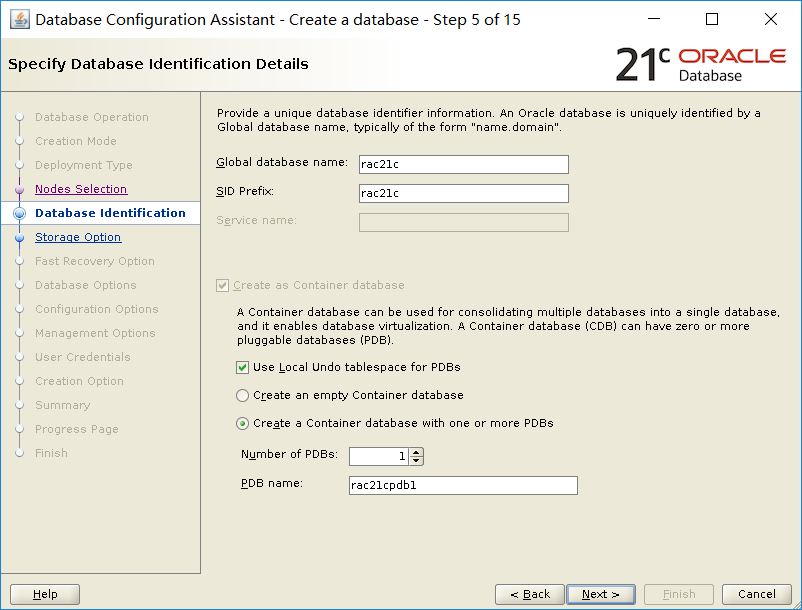802x610 pixels.
Task: Click the Nodes Selection step bullet
Action: [19, 189]
